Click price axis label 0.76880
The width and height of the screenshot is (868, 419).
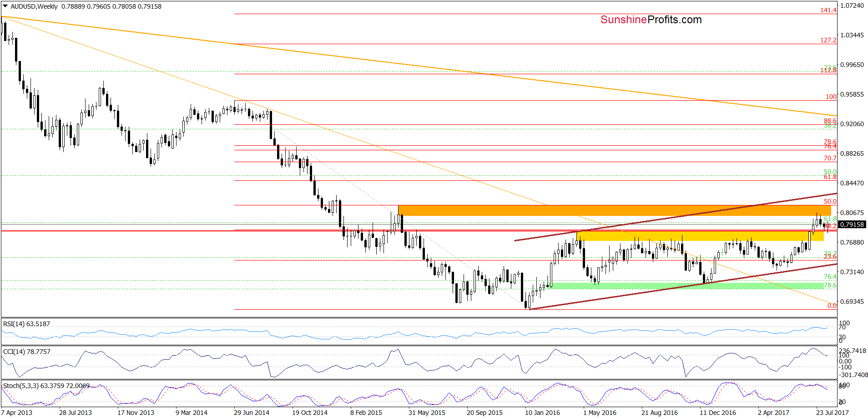point(852,242)
